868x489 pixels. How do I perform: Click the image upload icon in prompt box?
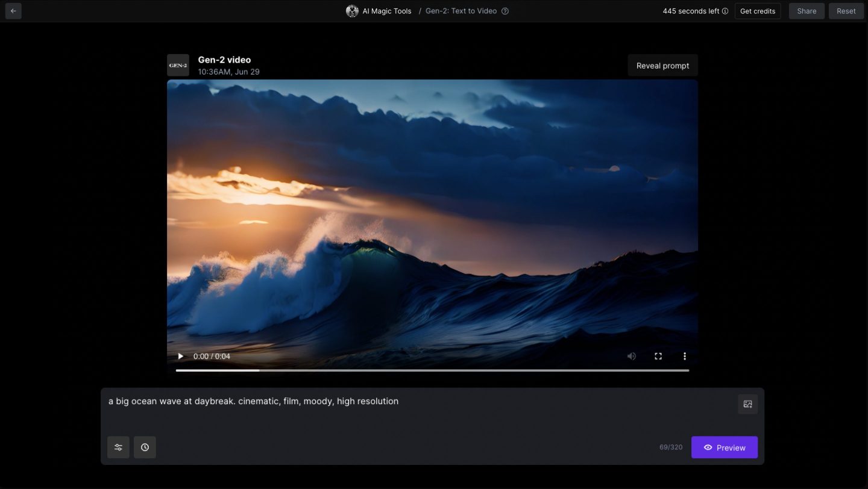coord(747,404)
